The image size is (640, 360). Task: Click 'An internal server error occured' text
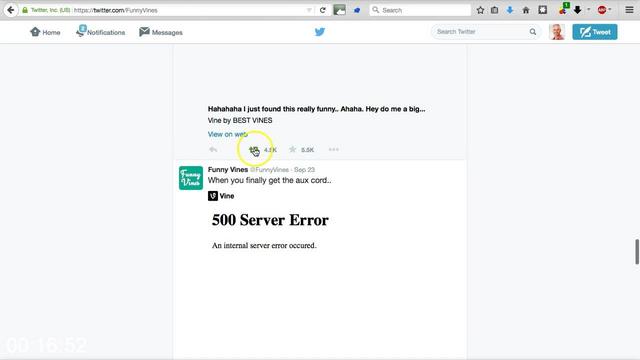[264, 245]
